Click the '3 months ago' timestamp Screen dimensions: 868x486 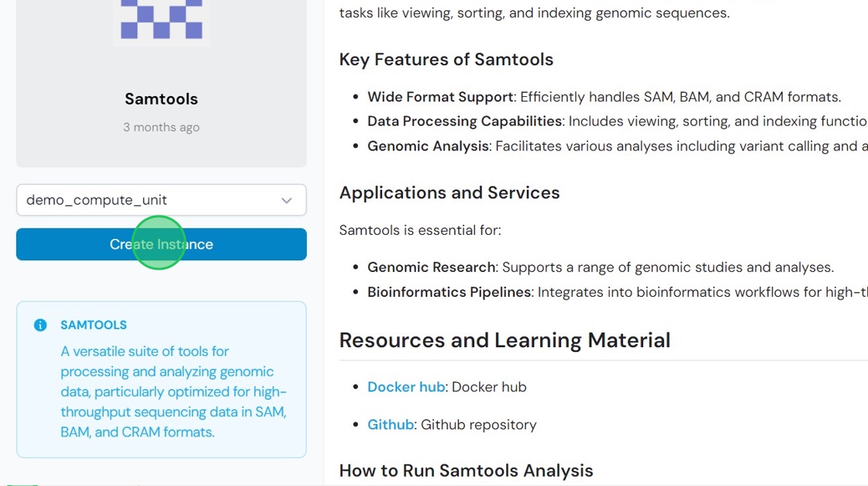(161, 127)
